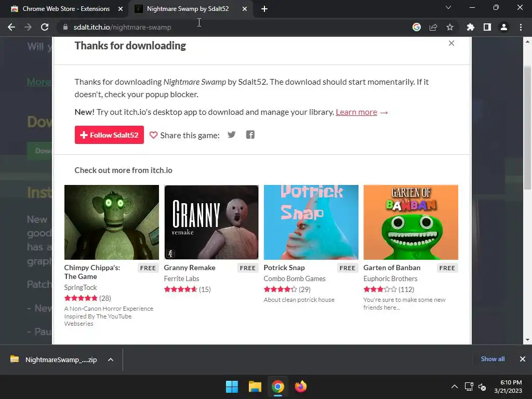Toggle the browser side panel icon
532x399 pixels.
(x=487, y=27)
